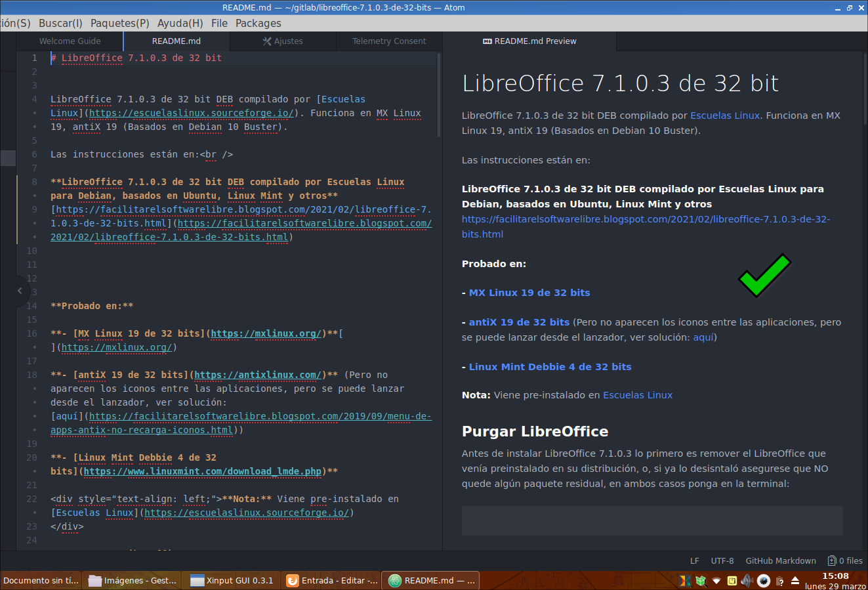Follow the Escuelas Linux link in the Nota line

click(x=638, y=395)
